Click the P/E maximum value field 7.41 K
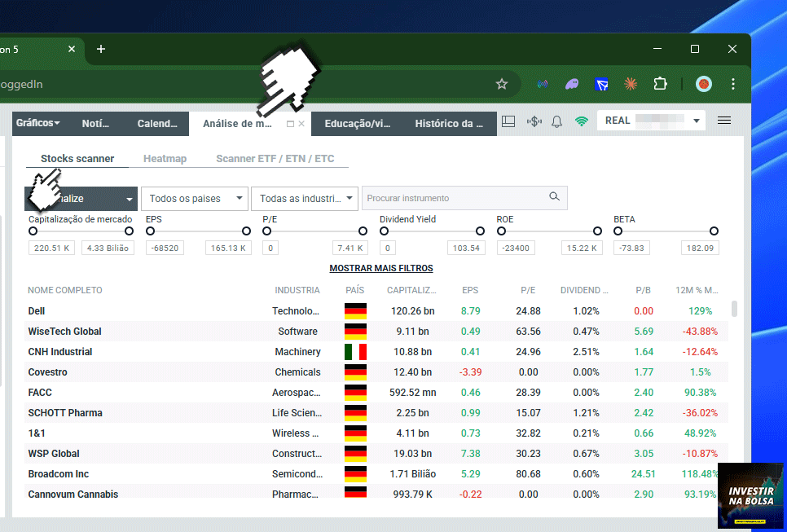This screenshot has height=532, width=787. pyautogui.click(x=350, y=248)
